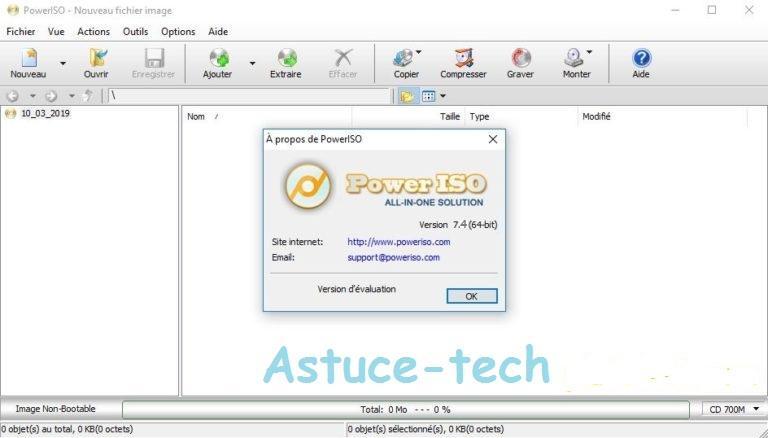
Task: Sort by the Type column header
Action: (521, 117)
